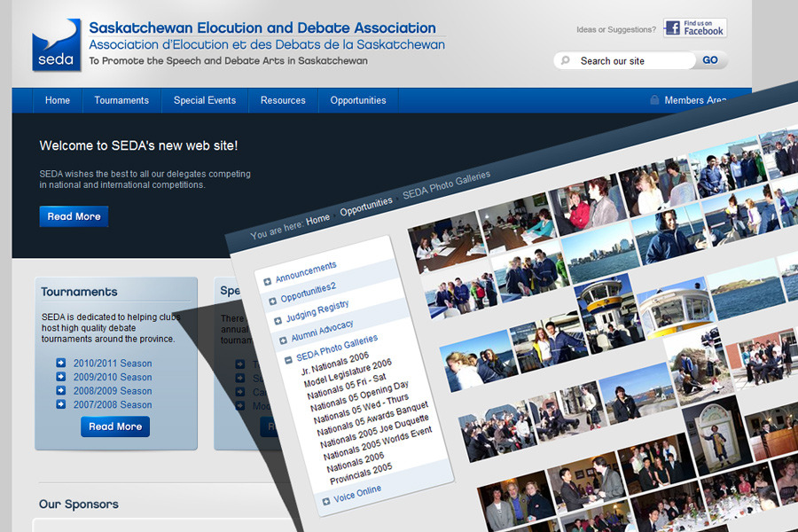Expand the Announcements section
Screen dimensions: 798x532
267,282
